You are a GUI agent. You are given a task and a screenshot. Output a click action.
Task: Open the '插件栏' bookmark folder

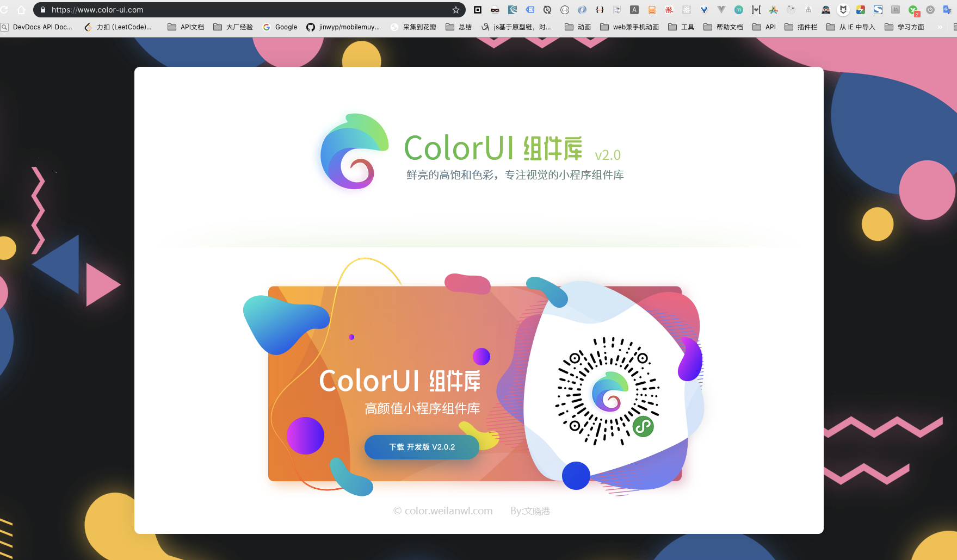[x=801, y=27]
